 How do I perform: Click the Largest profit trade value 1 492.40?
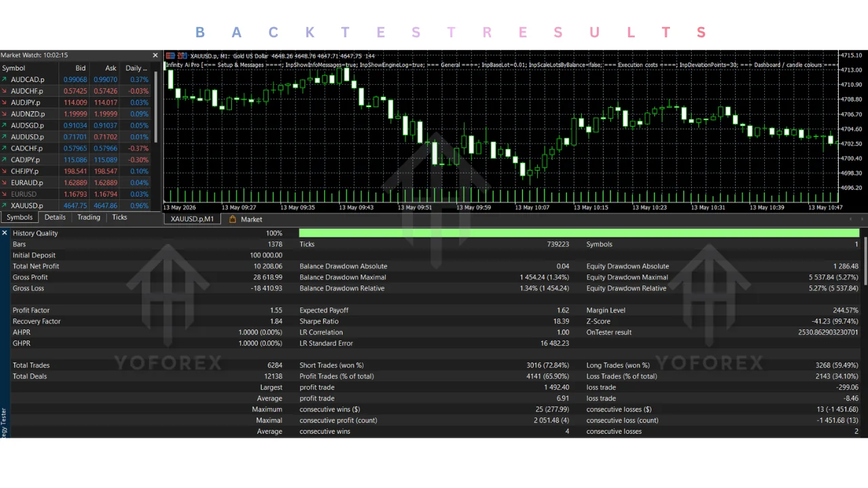556,388
